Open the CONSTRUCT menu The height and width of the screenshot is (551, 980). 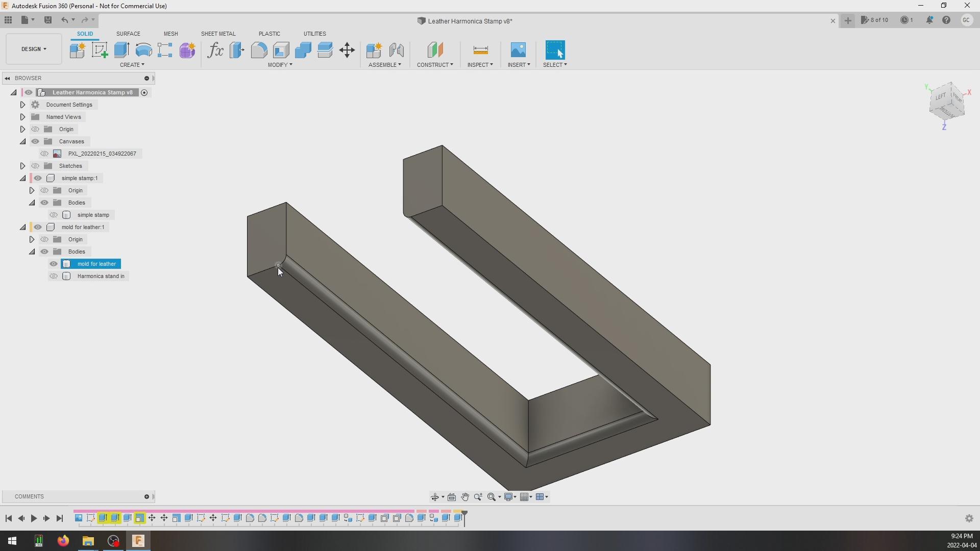coord(435,65)
